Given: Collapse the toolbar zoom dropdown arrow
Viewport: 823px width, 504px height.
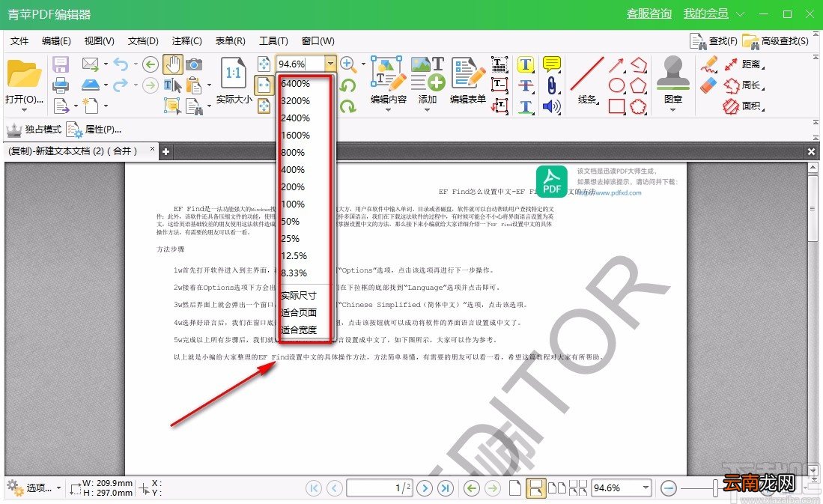Looking at the screenshot, I should pos(330,64).
